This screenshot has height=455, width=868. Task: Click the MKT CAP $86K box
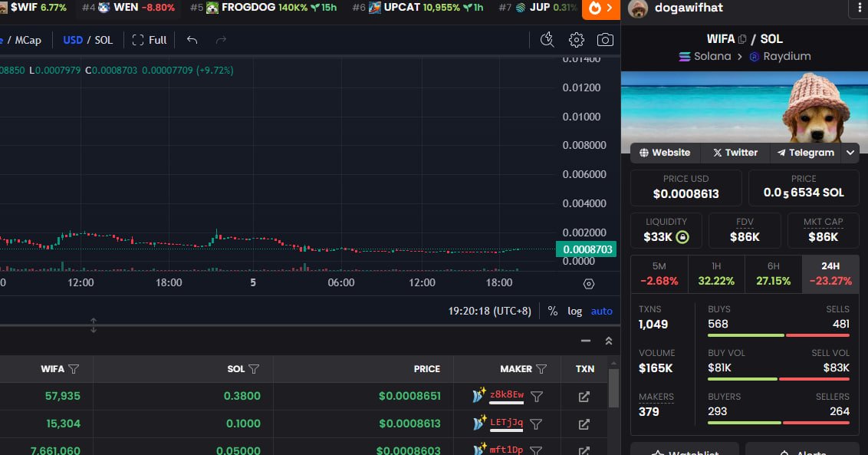pyautogui.click(x=824, y=230)
